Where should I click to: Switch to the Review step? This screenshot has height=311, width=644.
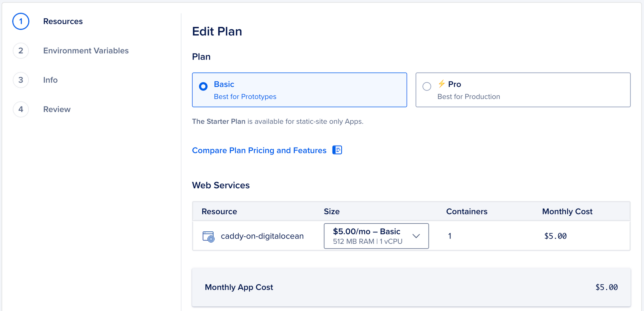point(57,109)
